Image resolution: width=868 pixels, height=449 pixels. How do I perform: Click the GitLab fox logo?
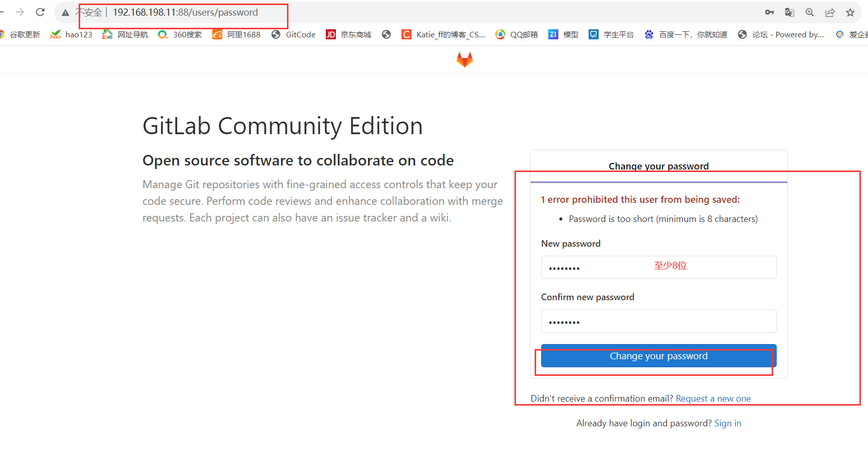coord(465,60)
